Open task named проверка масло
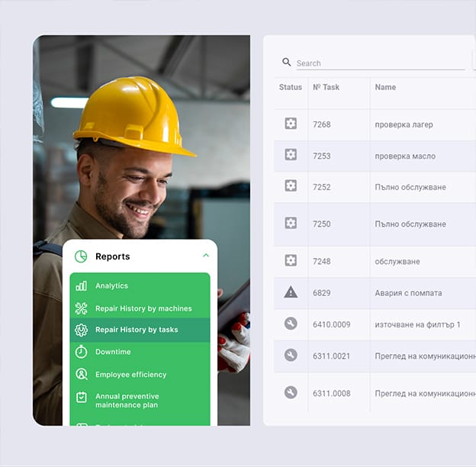The height and width of the screenshot is (467, 476). pyautogui.click(x=405, y=156)
